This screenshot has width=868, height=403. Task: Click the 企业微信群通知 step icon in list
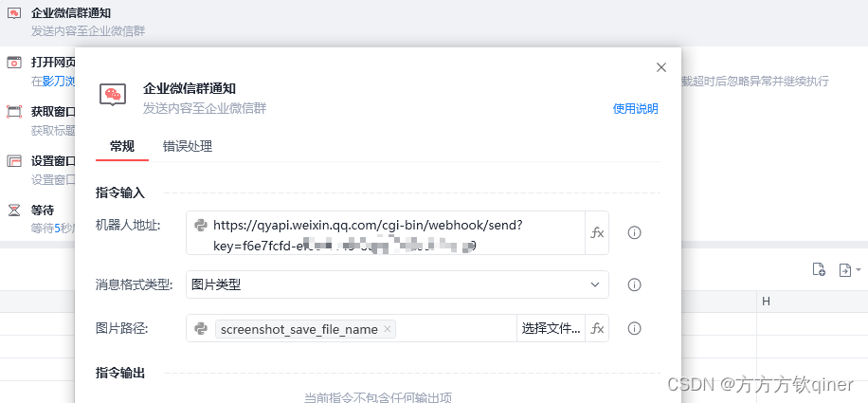pos(14,13)
